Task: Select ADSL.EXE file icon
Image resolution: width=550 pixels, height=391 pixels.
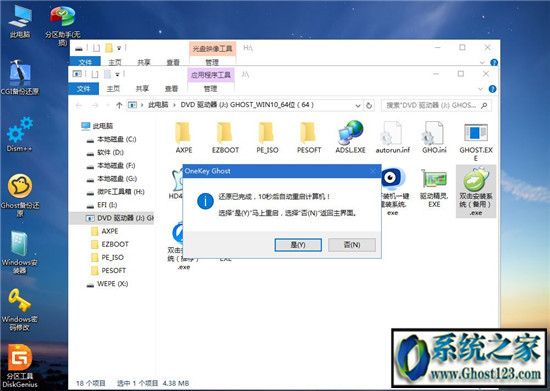Action: (350, 137)
